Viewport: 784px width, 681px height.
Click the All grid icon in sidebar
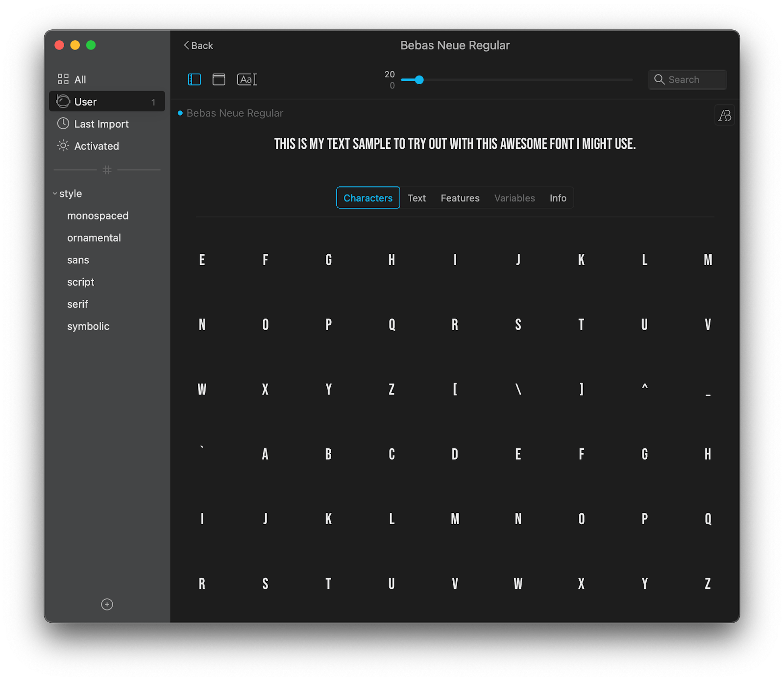point(63,79)
